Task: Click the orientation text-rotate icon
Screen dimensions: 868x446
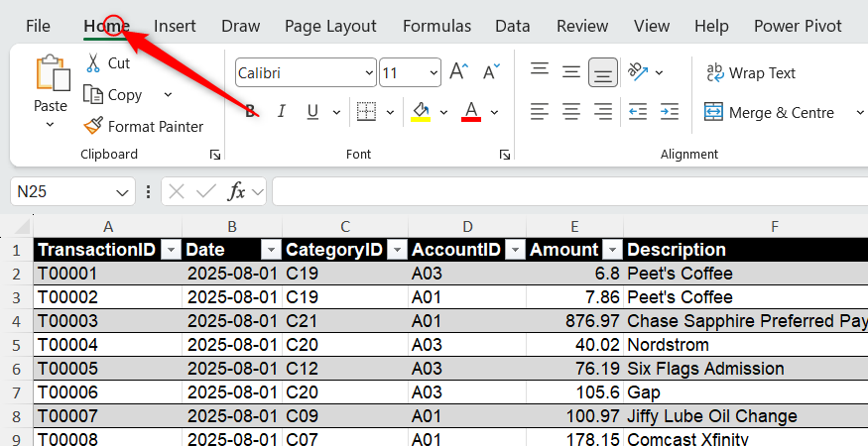Action: coord(638,72)
